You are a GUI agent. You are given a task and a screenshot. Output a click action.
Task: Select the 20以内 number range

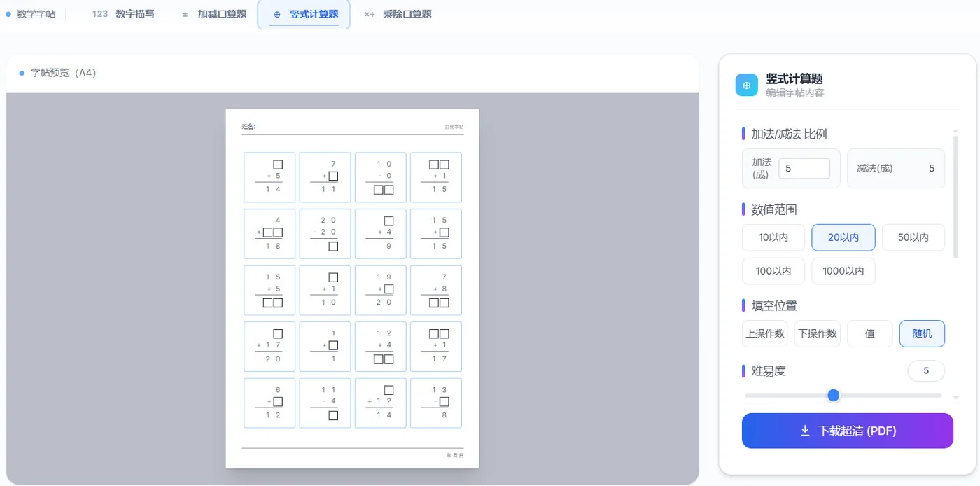point(843,237)
